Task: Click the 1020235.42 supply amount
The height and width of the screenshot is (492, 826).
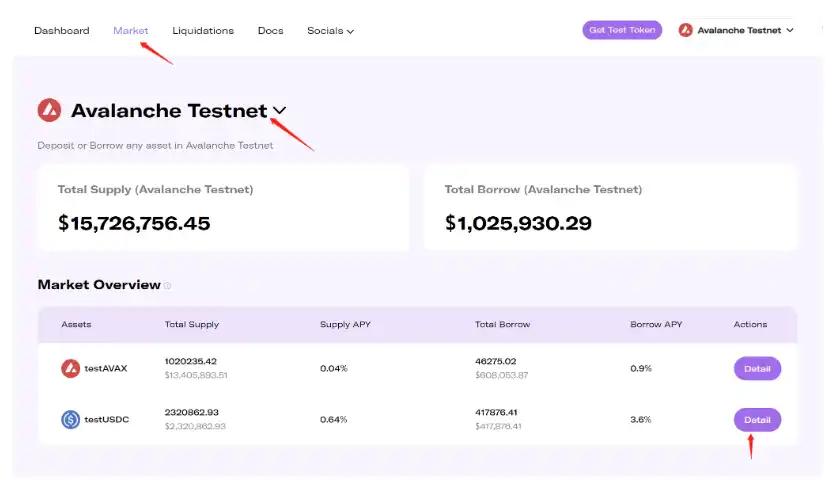Action: [191, 361]
